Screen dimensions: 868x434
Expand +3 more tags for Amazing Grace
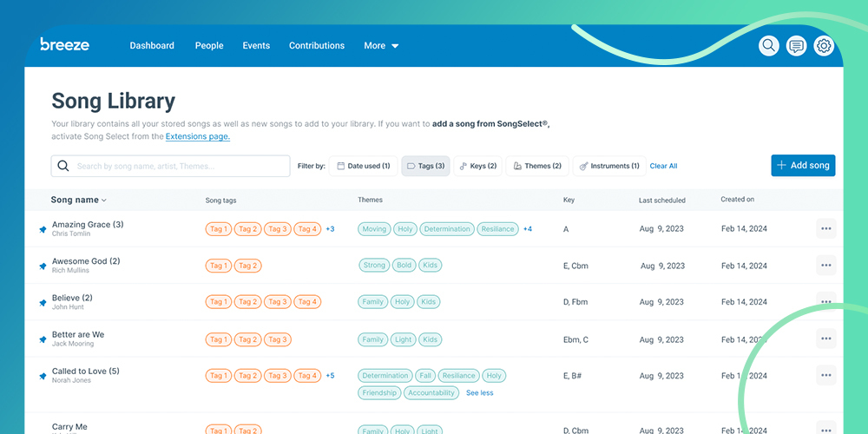click(x=330, y=228)
